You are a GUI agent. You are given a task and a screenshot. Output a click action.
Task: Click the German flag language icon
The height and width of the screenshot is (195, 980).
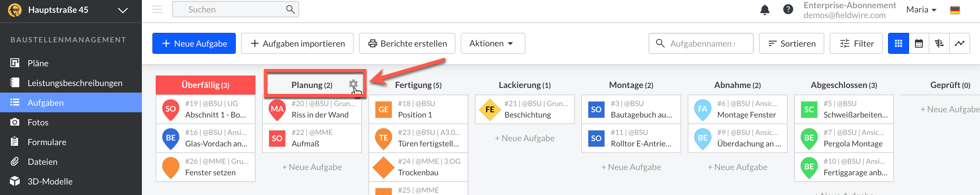click(x=955, y=10)
